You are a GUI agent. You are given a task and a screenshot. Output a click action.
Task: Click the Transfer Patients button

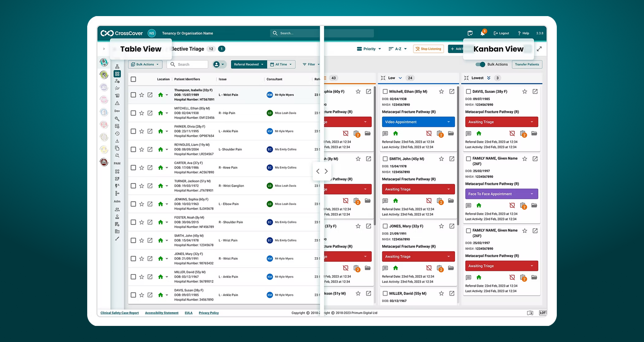click(x=527, y=64)
